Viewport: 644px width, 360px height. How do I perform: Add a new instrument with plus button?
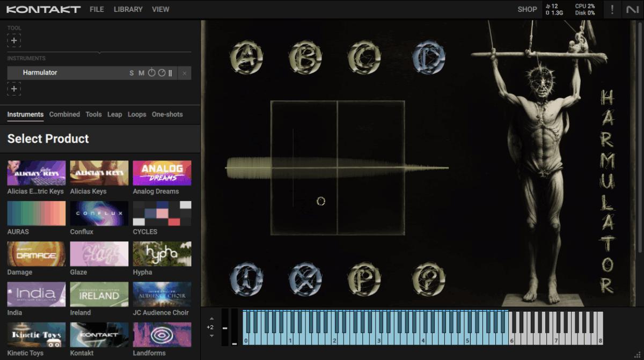point(14,89)
